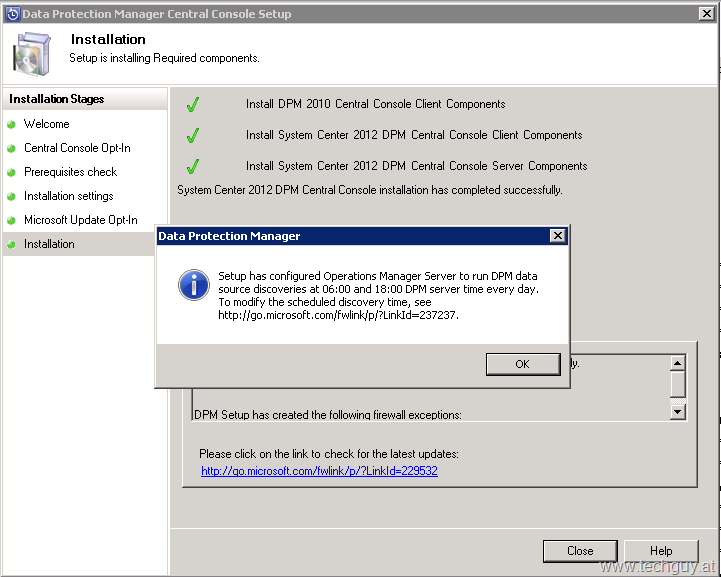Click the details box scrollbar thumb
The image size is (721, 577).
[678, 384]
